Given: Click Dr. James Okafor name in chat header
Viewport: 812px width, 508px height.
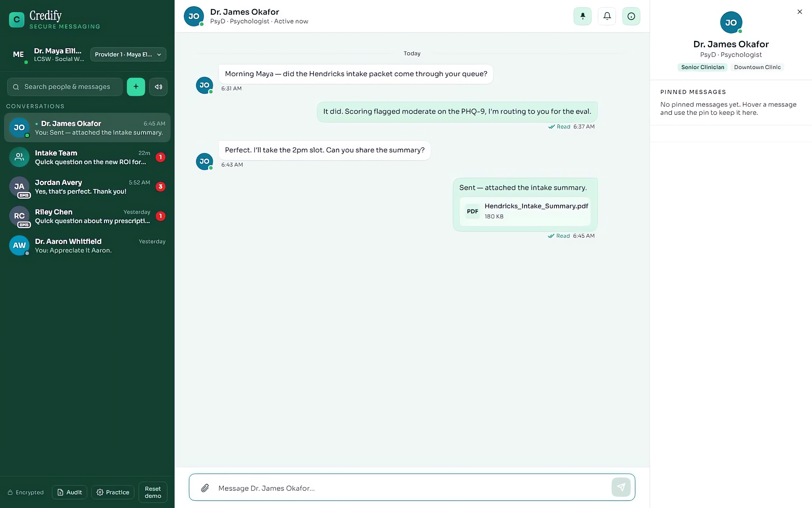Looking at the screenshot, I should 245,12.
